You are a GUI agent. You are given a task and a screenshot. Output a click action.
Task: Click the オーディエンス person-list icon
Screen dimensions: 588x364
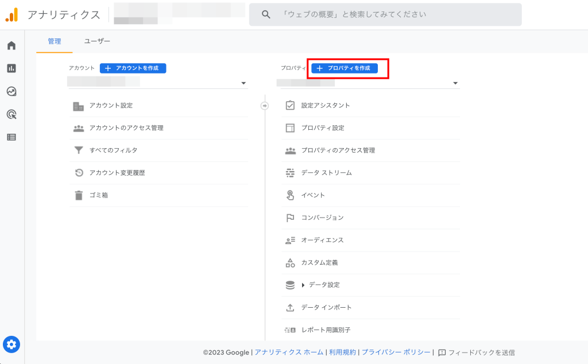point(290,241)
